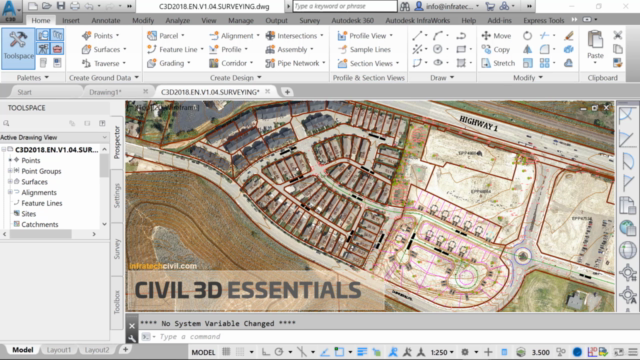This screenshot has height=360, width=640.
Task: Click the Autodesk Exchange cart icon
Action: [x=490, y=6]
